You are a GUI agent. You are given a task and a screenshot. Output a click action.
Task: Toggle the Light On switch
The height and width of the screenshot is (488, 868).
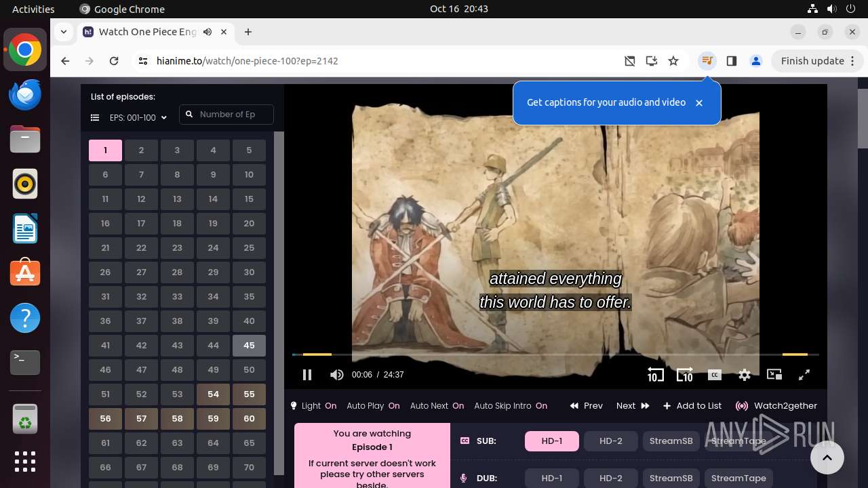[x=313, y=406]
